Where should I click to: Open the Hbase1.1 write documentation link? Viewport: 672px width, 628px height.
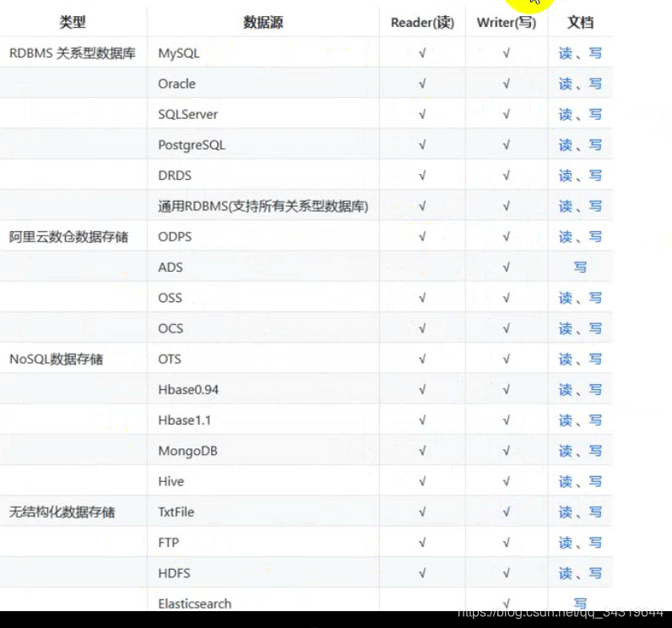tap(595, 420)
